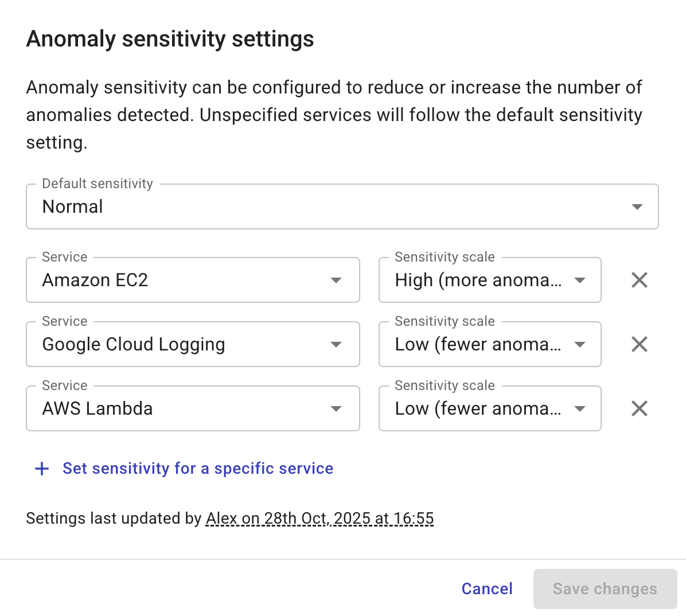
Task: Click the Cancel button
Action: click(486, 588)
